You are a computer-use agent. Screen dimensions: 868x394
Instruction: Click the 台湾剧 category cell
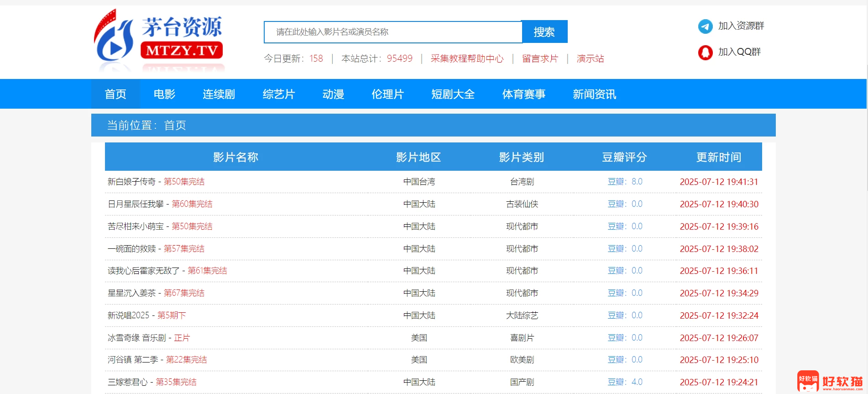[x=522, y=182]
